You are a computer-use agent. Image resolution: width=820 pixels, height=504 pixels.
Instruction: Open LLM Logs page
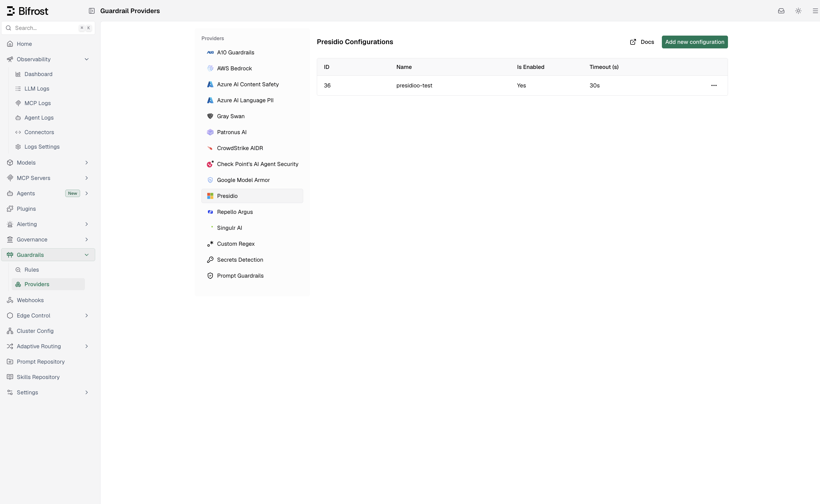48,89
